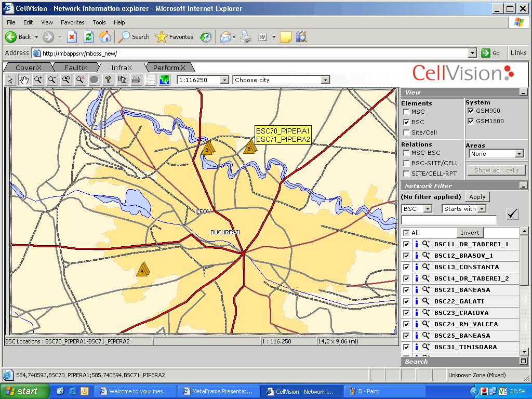Open the map scale 1:116250 dropdown
This screenshot has width=532, height=399.
(x=224, y=79)
